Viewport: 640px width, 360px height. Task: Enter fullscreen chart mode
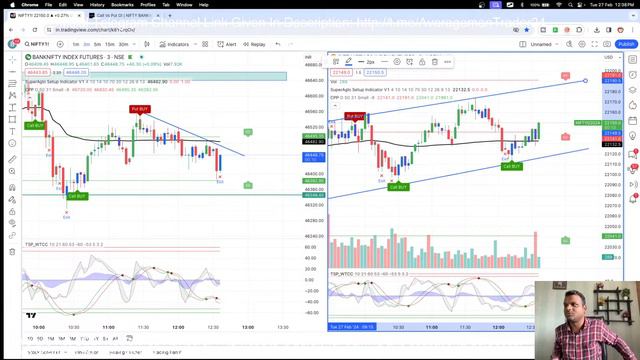tap(595, 44)
